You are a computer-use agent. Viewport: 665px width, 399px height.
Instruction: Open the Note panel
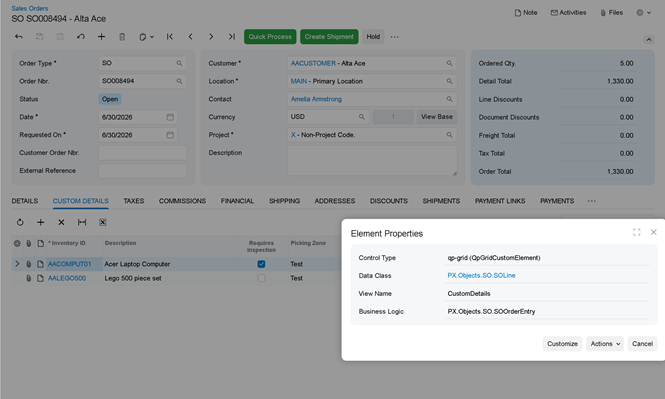click(x=526, y=13)
